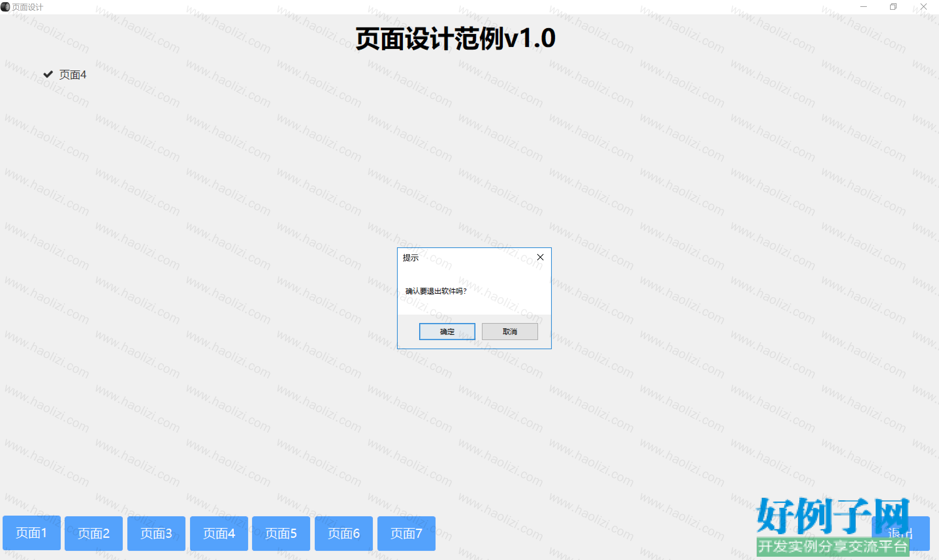Confirm exit with the 确定 button
The image size is (939, 560).
[447, 331]
